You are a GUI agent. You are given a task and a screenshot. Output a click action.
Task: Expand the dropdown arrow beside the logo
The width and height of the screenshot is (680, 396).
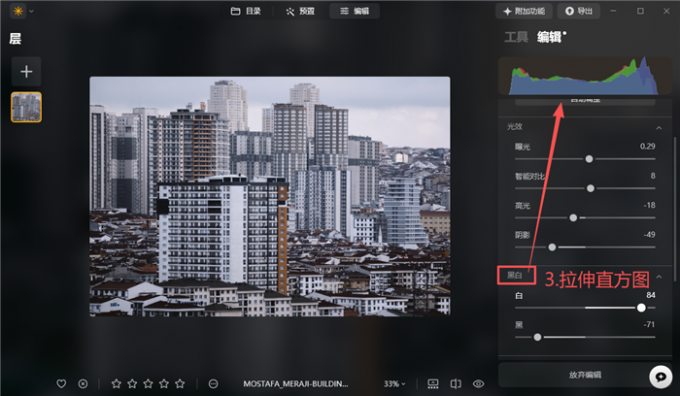pos(31,11)
